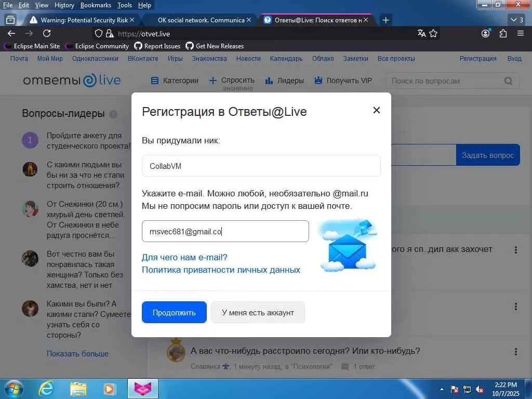This screenshot has height=399, width=532.
Task: Go forward with the browser forward arrow
Action: (29, 33)
